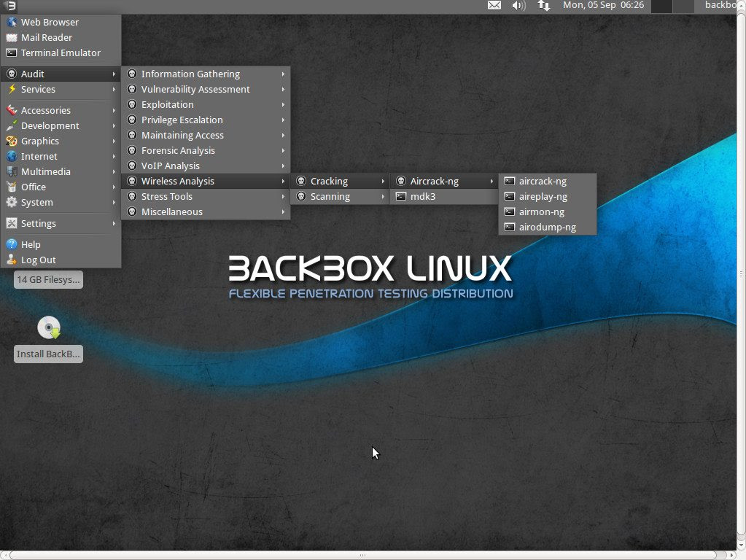Click the Log Out icon
Screen dimensions: 746x560
[x=12, y=260]
